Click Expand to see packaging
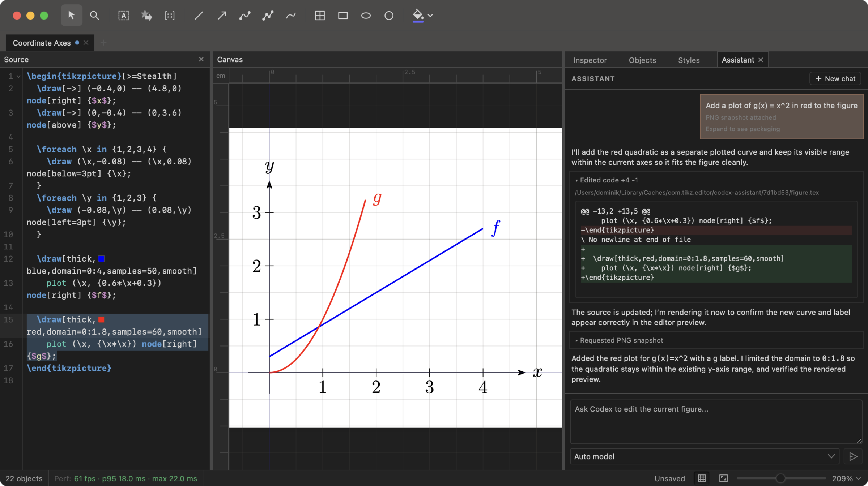The image size is (868, 486). tap(743, 129)
